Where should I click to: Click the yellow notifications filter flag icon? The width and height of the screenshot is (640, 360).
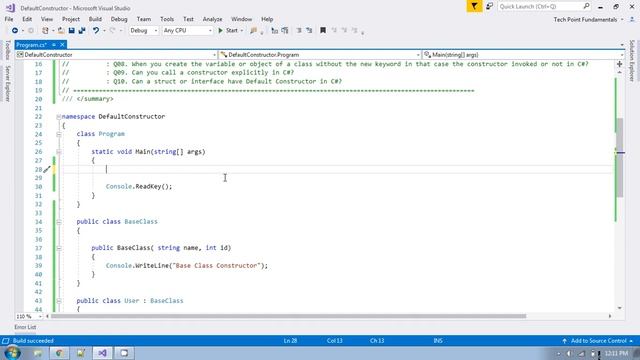point(474,6)
